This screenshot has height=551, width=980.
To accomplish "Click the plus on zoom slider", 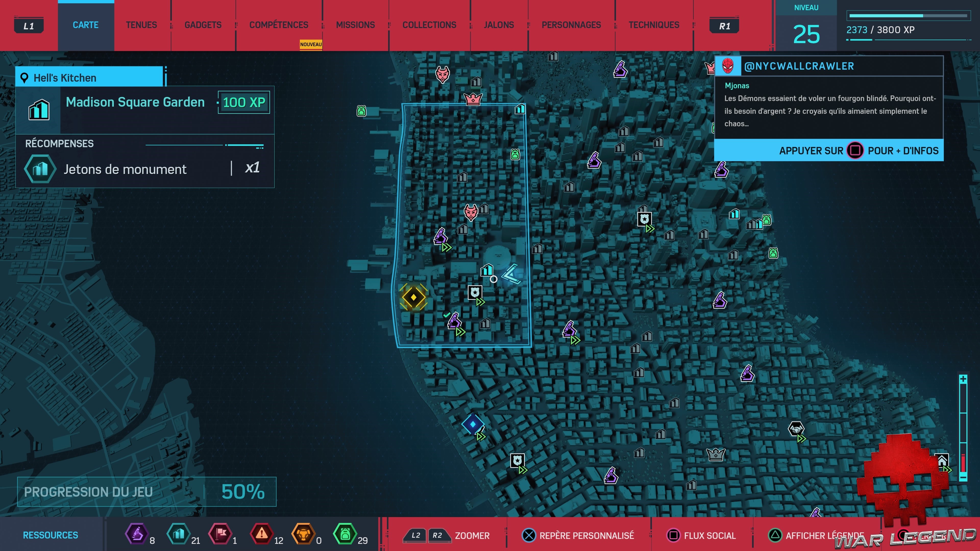I will 963,379.
